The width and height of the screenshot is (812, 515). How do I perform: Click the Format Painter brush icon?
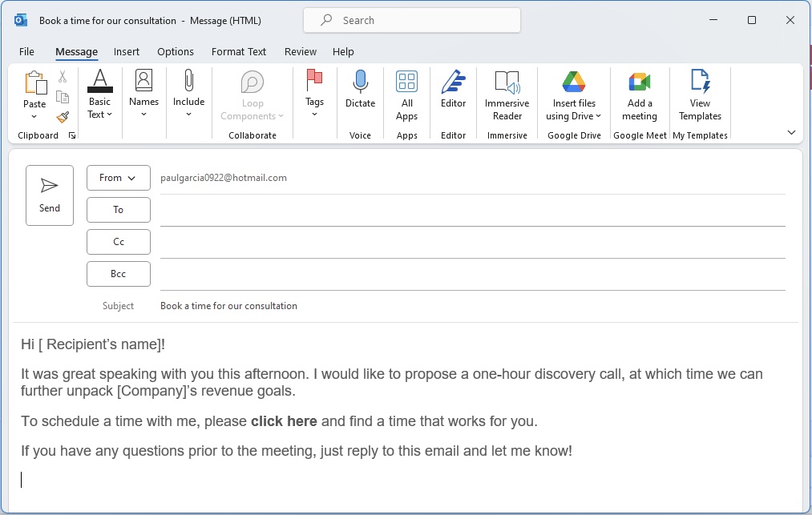tap(63, 118)
